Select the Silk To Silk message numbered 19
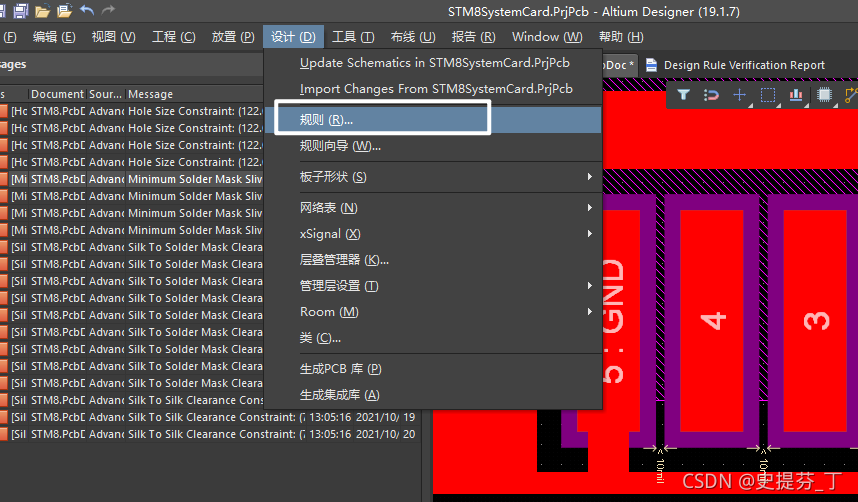The height and width of the screenshot is (502, 858). pyautogui.click(x=210, y=417)
